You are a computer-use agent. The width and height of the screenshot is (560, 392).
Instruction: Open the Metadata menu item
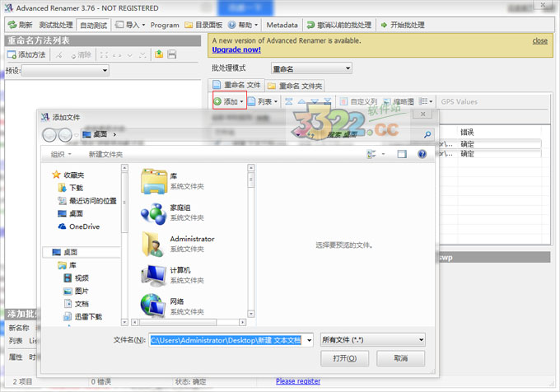click(x=282, y=25)
